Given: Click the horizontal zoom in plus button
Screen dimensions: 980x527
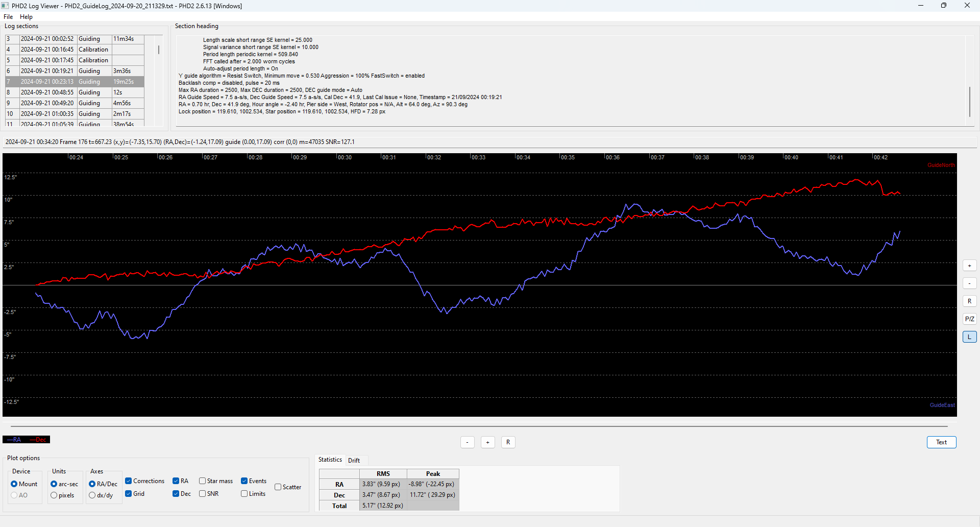Looking at the screenshot, I should (487, 442).
